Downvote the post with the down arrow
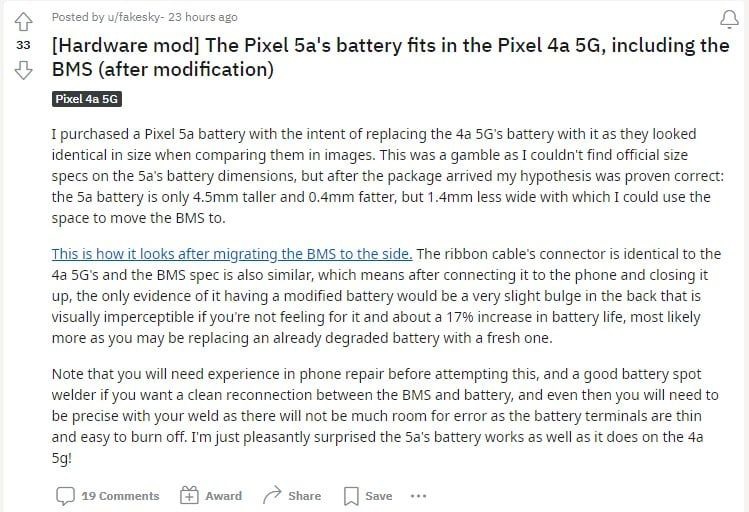749x512 pixels. (23, 70)
